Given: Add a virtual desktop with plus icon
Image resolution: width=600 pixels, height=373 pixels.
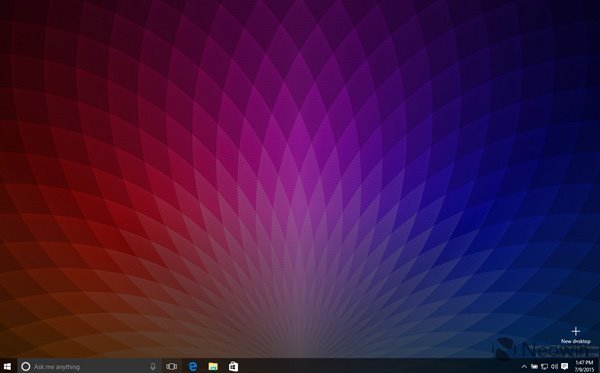Looking at the screenshot, I should pyautogui.click(x=576, y=331).
